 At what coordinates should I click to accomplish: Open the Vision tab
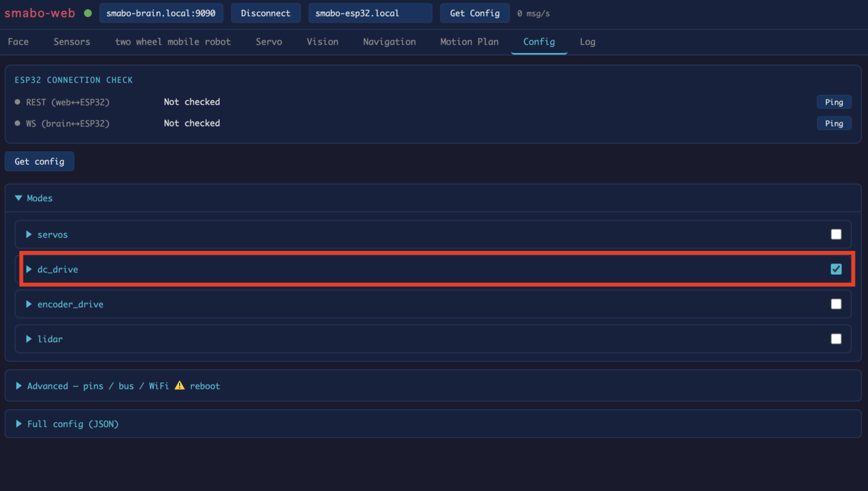pos(322,42)
